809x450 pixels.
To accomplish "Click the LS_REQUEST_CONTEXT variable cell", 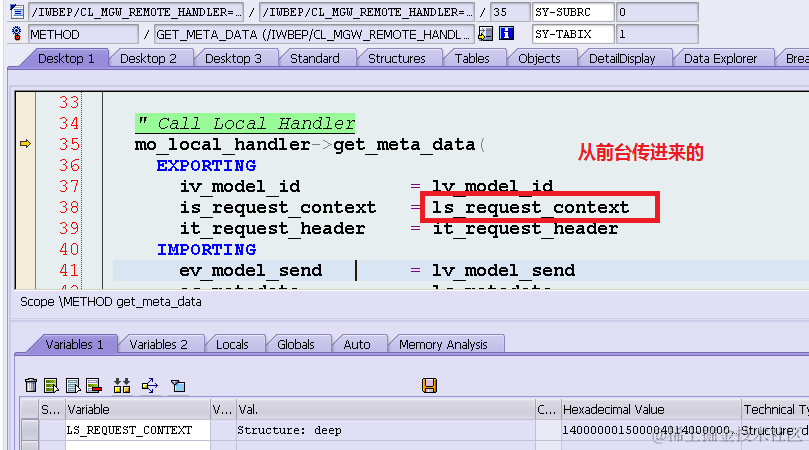I will click(137, 430).
